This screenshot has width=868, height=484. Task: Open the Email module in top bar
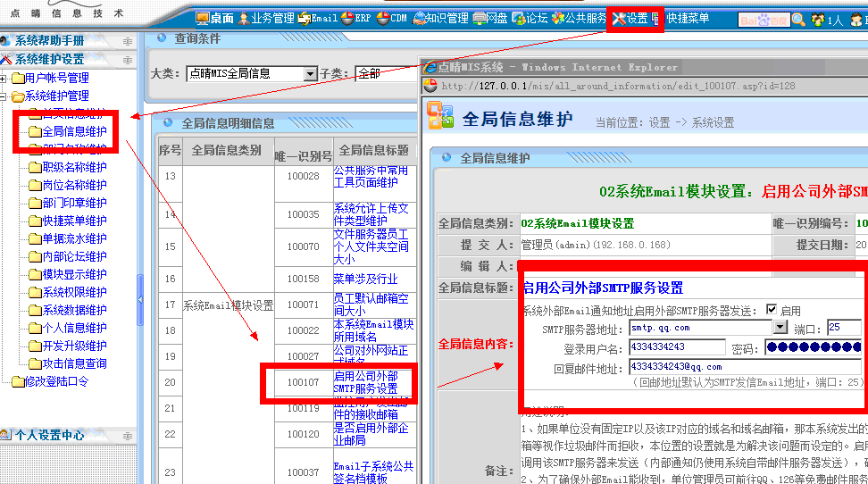coord(319,19)
